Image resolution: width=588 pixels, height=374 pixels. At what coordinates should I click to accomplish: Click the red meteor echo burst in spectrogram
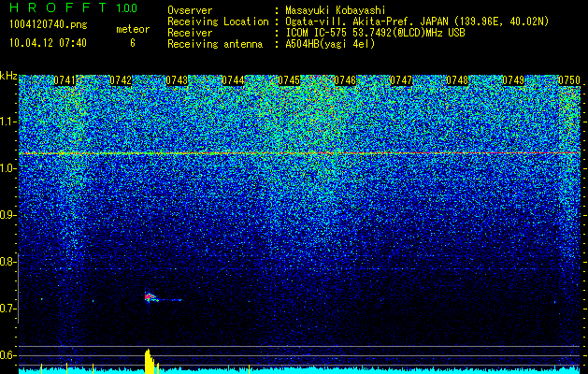click(x=150, y=297)
